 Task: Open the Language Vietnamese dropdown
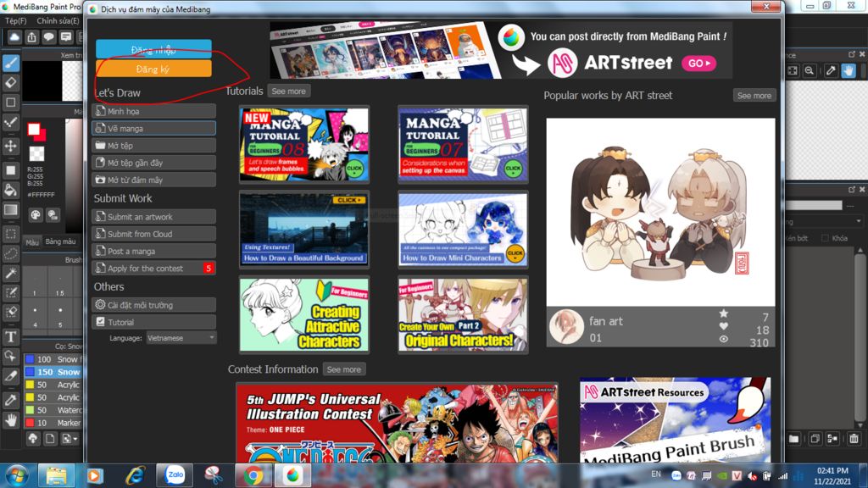[181, 337]
